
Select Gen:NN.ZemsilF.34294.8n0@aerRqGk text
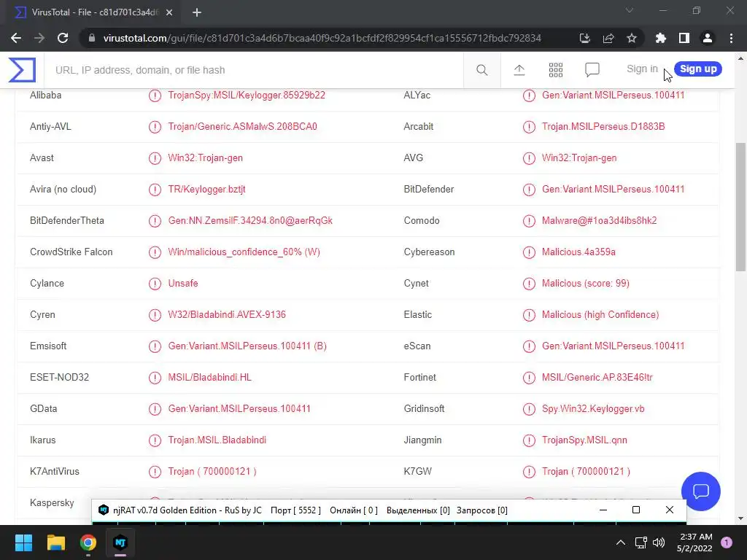tap(250, 220)
